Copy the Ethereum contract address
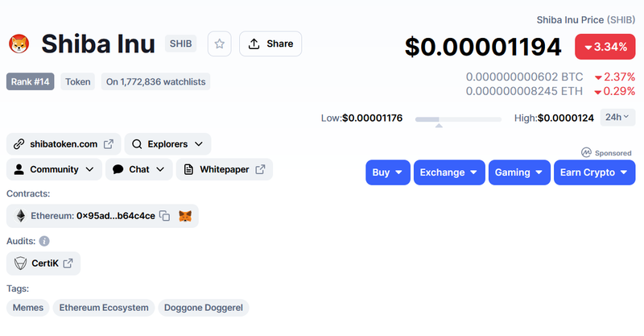The width and height of the screenshot is (644, 336). pyautogui.click(x=164, y=216)
